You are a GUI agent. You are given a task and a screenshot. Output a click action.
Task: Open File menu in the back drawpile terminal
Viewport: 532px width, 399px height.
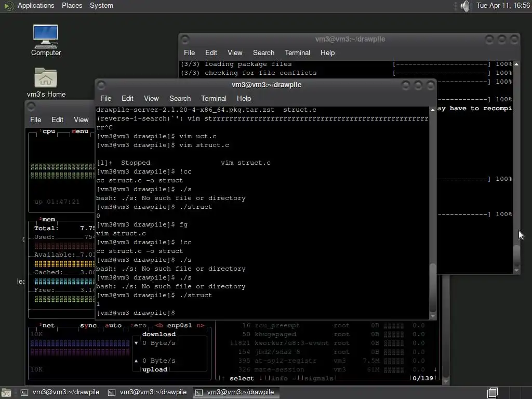[189, 53]
